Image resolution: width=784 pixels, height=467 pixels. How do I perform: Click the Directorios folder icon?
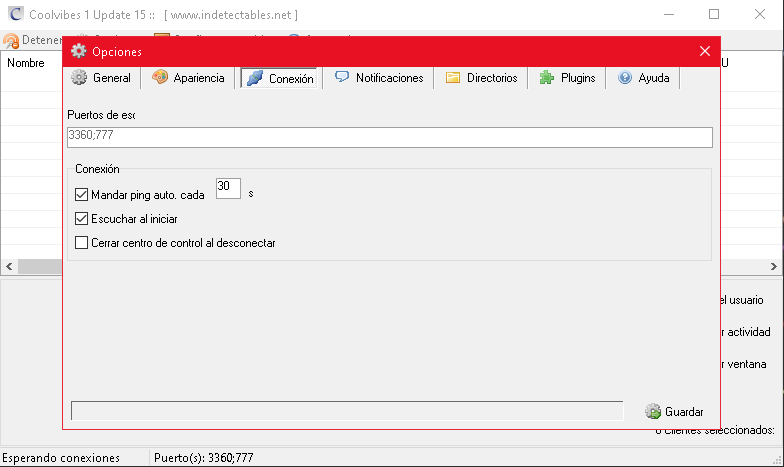point(453,78)
